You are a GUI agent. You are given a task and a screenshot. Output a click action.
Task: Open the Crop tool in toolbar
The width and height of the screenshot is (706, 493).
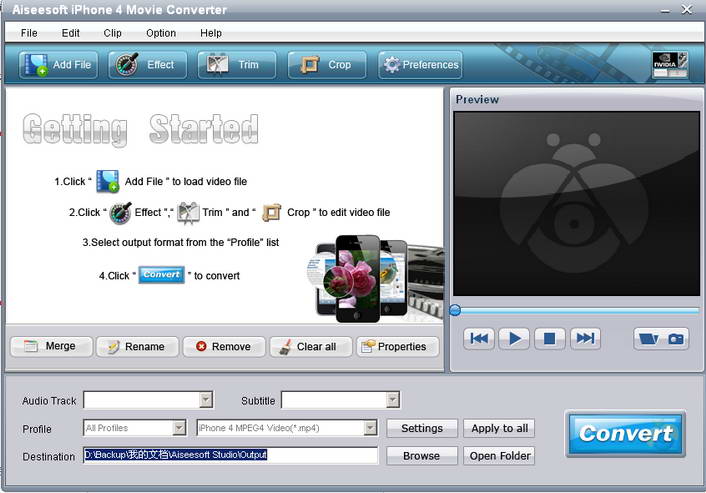327,65
